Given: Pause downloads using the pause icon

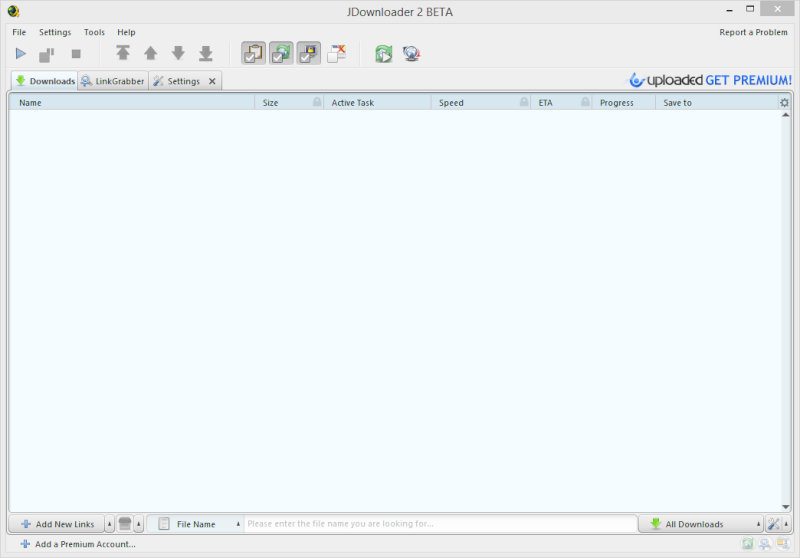Looking at the screenshot, I should (46, 54).
